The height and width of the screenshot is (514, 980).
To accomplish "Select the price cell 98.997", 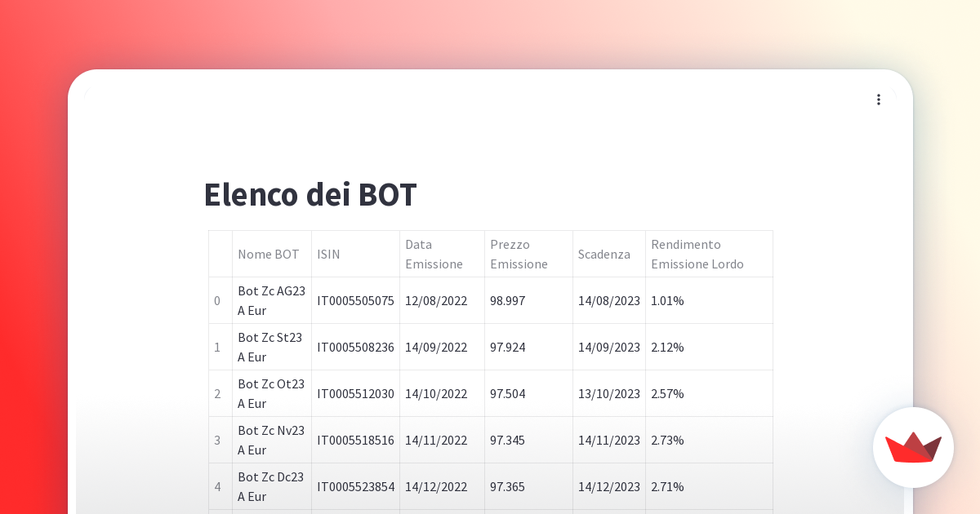I will pos(529,300).
